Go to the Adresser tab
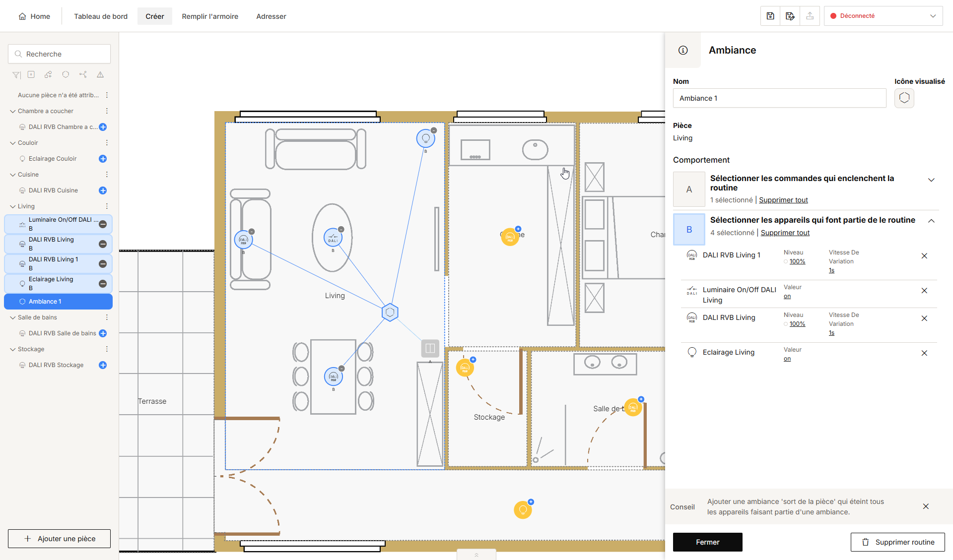 coord(271,16)
